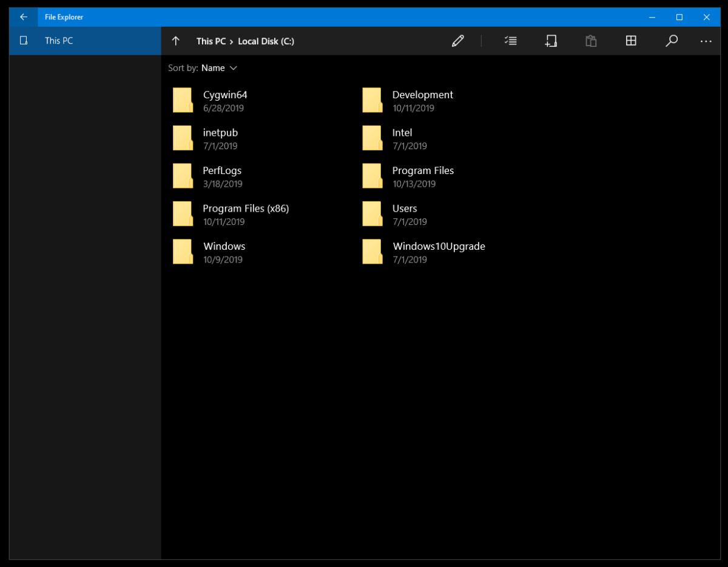Click the back arrow in the title bar
728x567 pixels.
[23, 16]
